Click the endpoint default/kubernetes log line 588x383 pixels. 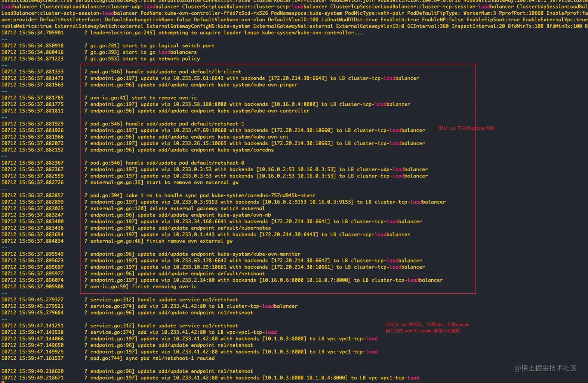(x=136, y=228)
